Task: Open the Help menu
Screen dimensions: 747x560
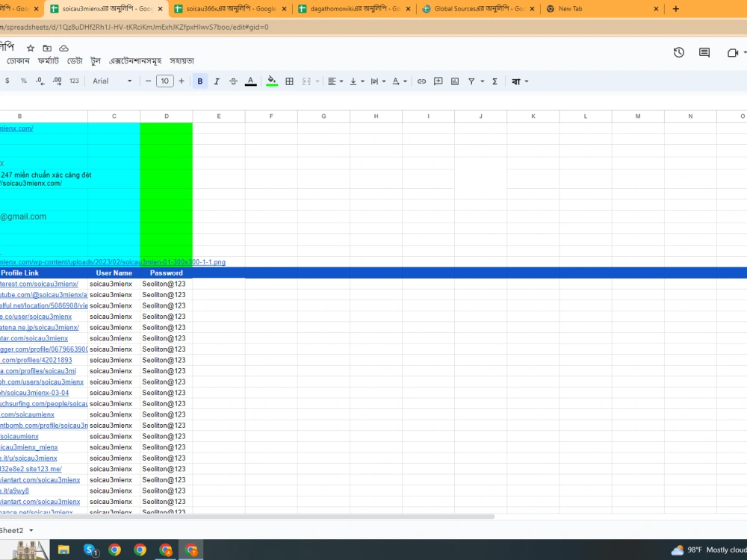Action: 182,61
